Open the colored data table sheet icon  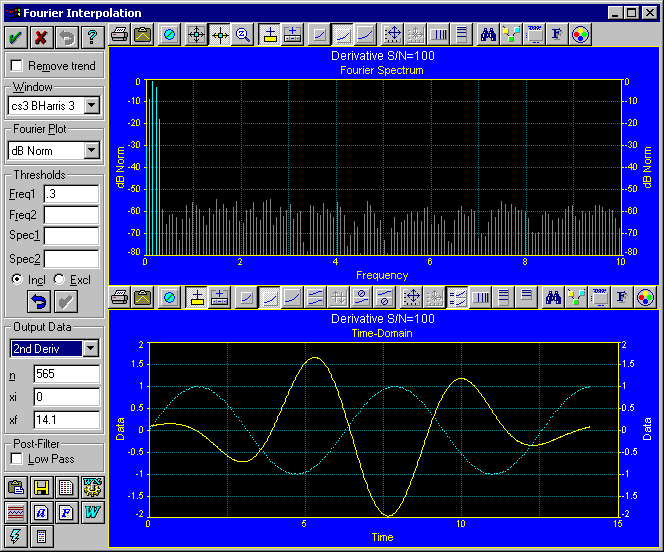click(67, 487)
